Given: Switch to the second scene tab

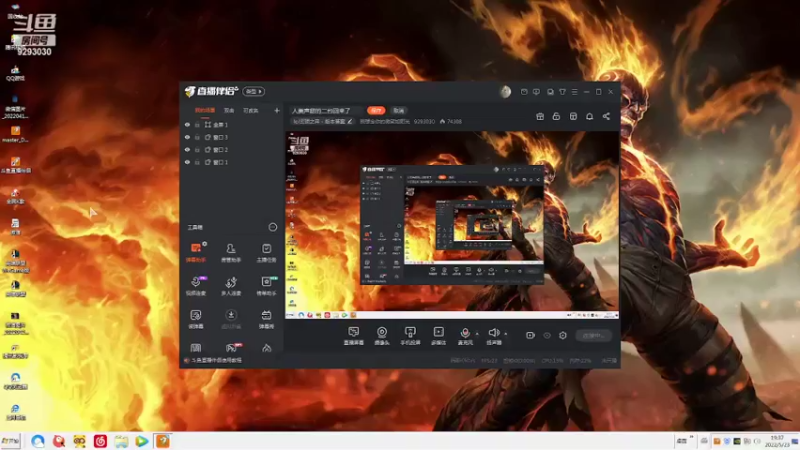Looking at the screenshot, I should pyautogui.click(x=229, y=110).
